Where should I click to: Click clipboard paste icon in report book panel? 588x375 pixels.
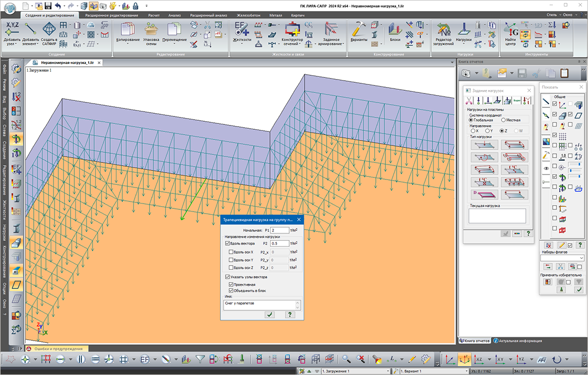[564, 73]
